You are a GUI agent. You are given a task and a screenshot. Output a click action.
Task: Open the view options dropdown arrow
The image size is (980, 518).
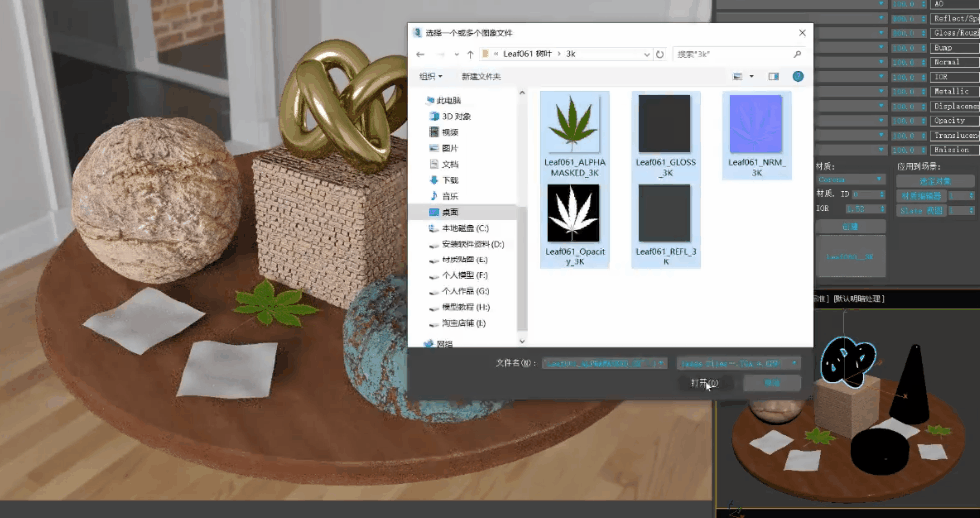751,76
